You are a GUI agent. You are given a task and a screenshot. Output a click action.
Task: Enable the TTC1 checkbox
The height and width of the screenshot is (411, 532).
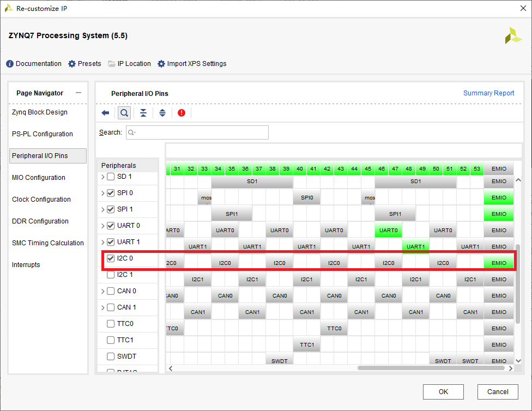pyautogui.click(x=111, y=340)
